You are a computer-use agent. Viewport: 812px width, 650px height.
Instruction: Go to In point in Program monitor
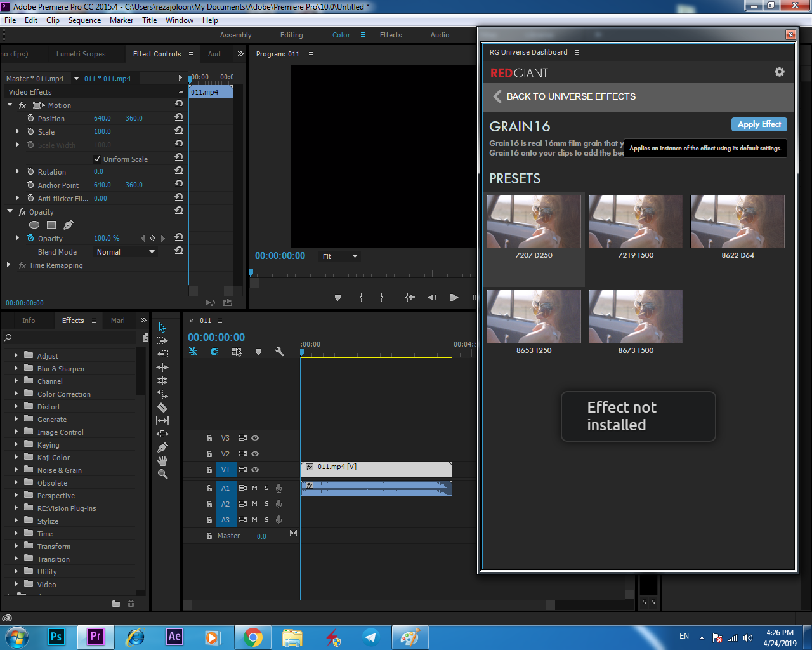410,297
